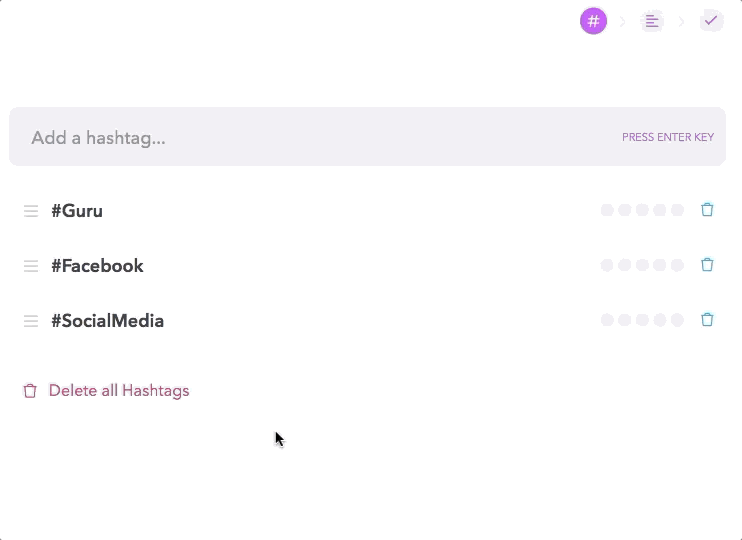Click the trash icon beside Delete all Hashtags
Viewport: 742px width, 540px height.
pos(30,391)
